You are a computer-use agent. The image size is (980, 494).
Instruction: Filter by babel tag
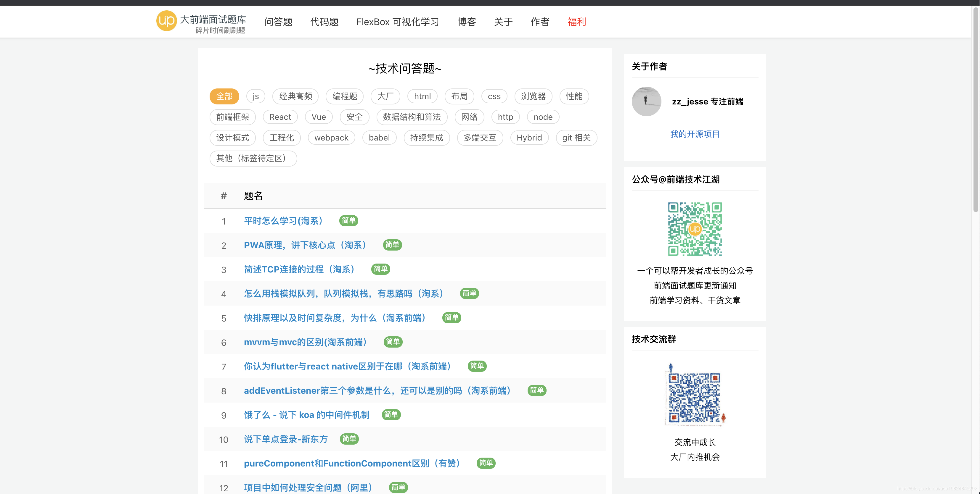tap(379, 138)
